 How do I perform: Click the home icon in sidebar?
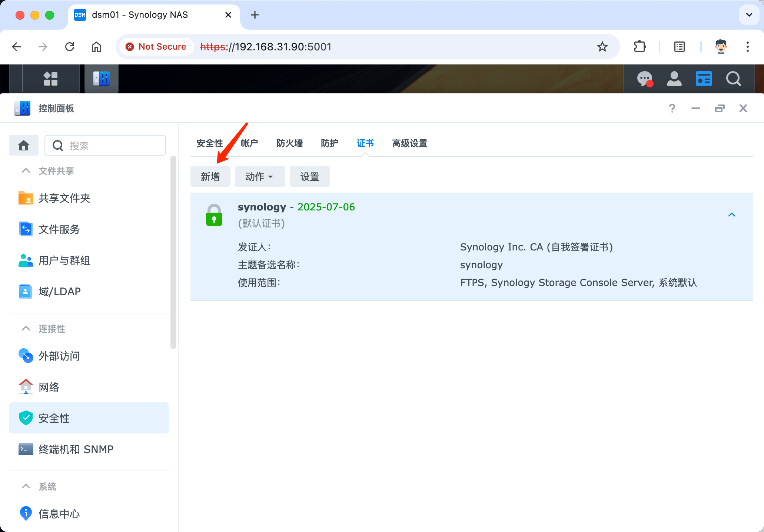click(x=23, y=145)
